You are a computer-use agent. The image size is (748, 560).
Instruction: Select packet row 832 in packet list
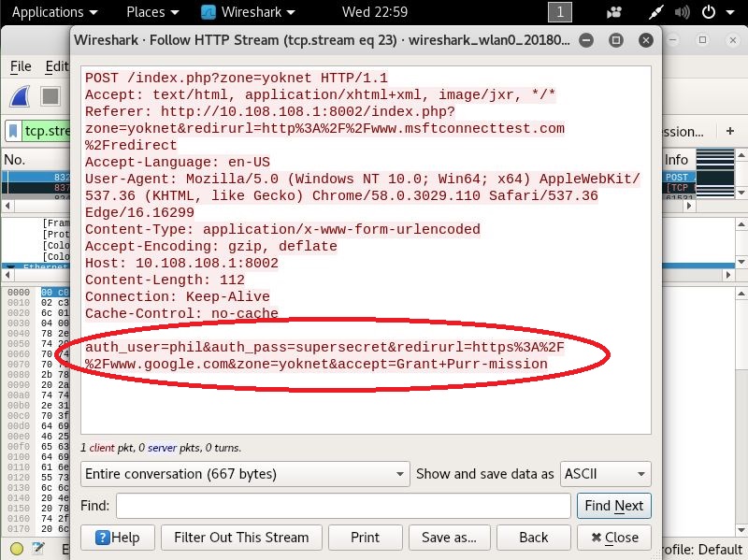[36, 177]
